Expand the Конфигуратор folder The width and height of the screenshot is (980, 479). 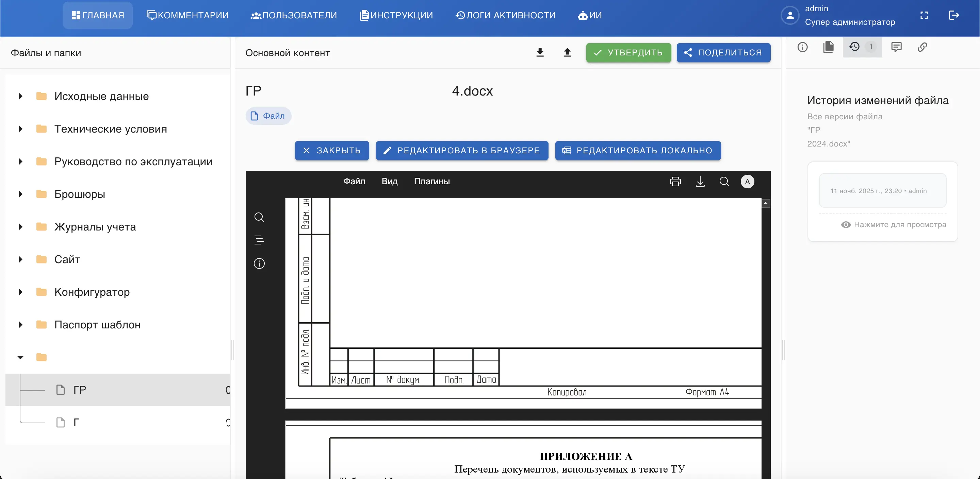point(20,292)
